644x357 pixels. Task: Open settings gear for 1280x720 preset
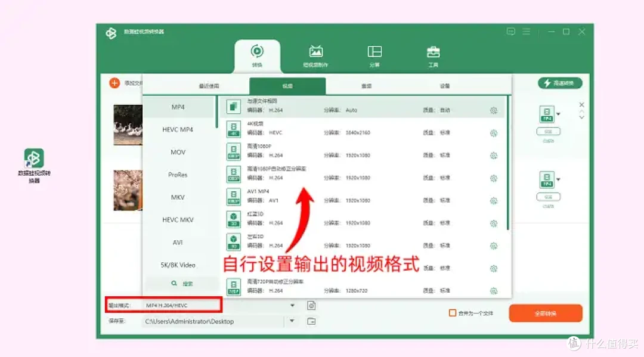494,291
